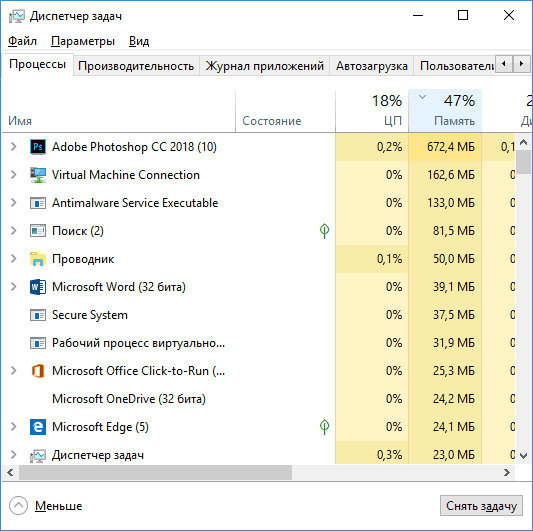Image resolution: width=533 pixels, height=531 pixels.
Task: Click the Microsoft Word icon
Action: [38, 287]
